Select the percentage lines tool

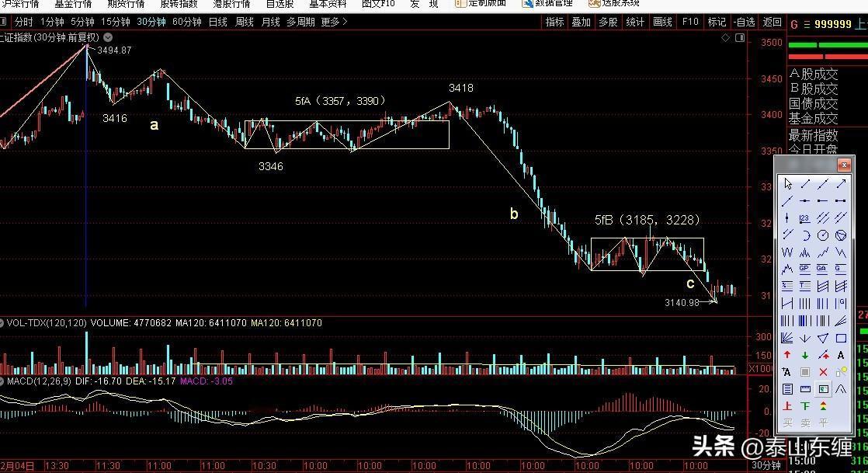786,286
